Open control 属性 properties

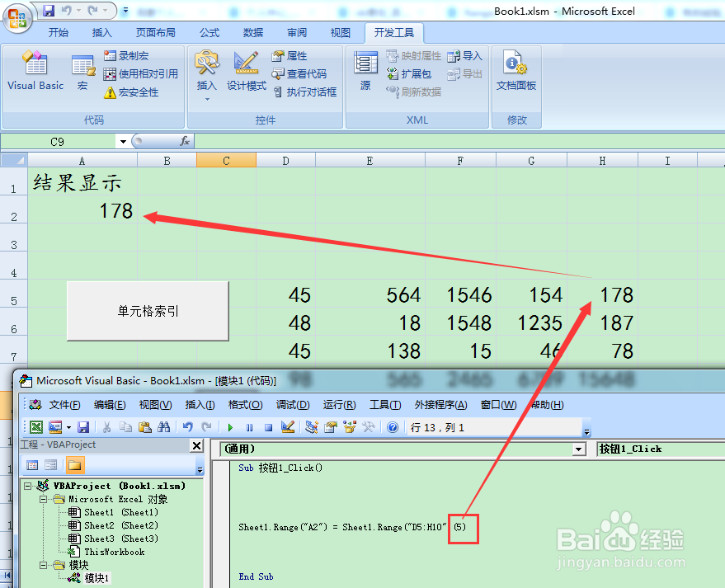[x=290, y=56]
